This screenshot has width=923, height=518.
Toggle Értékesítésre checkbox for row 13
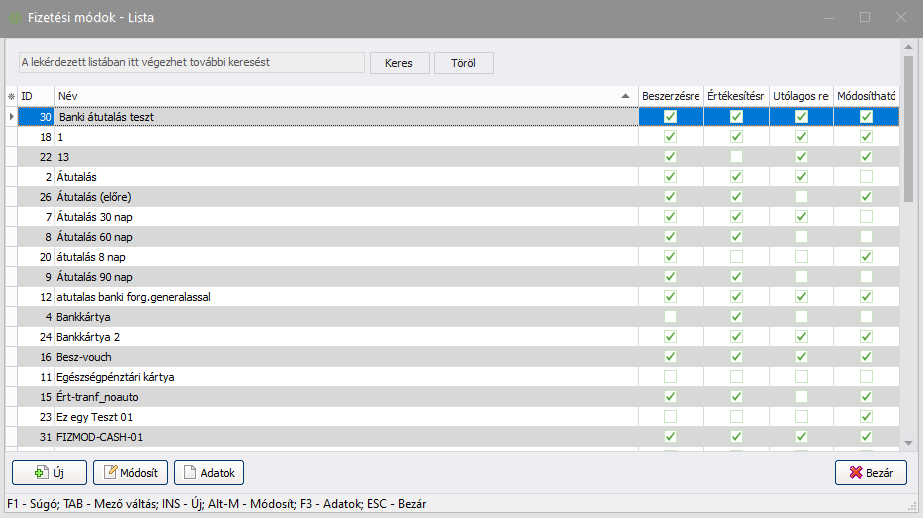(x=736, y=157)
